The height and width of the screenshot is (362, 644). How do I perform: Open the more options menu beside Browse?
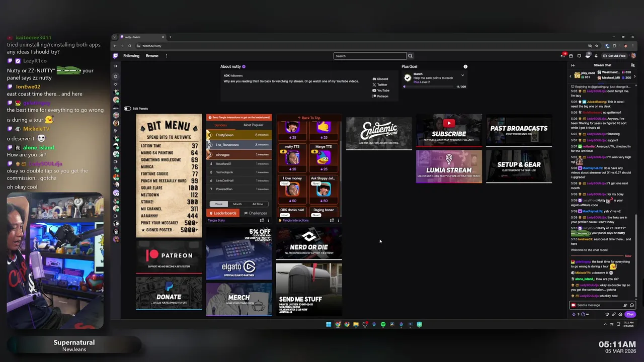166,56
